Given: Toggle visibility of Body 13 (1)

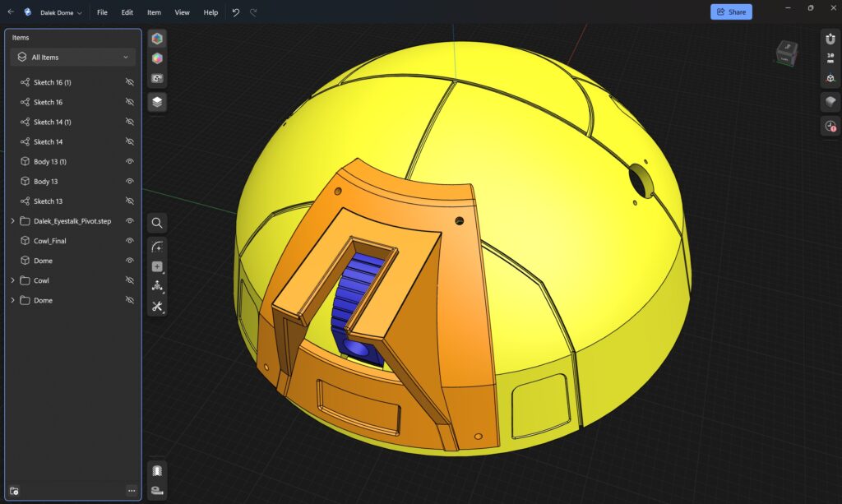Looking at the screenshot, I should point(129,162).
